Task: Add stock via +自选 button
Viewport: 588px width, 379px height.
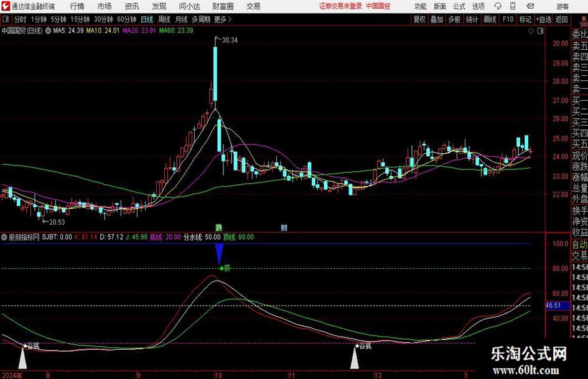Action: pyautogui.click(x=544, y=19)
